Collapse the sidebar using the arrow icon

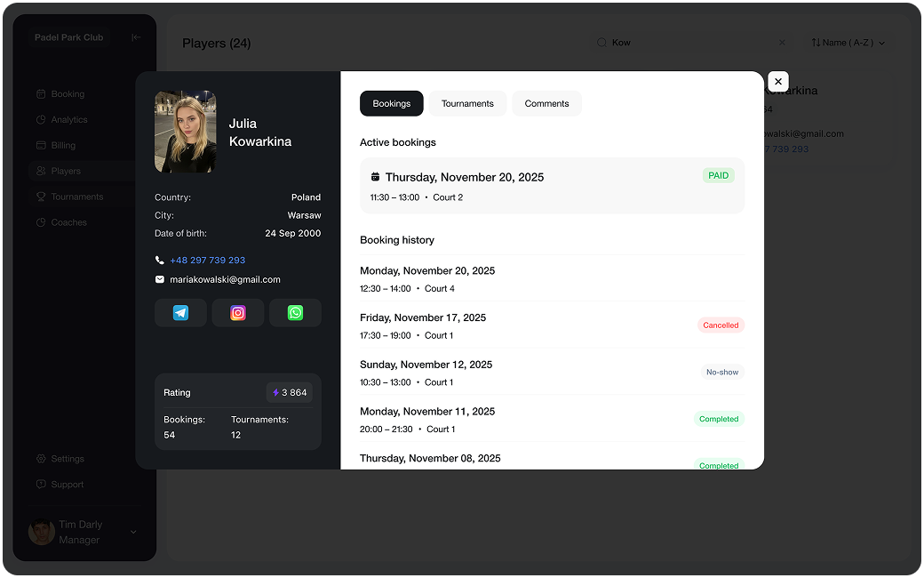point(136,37)
